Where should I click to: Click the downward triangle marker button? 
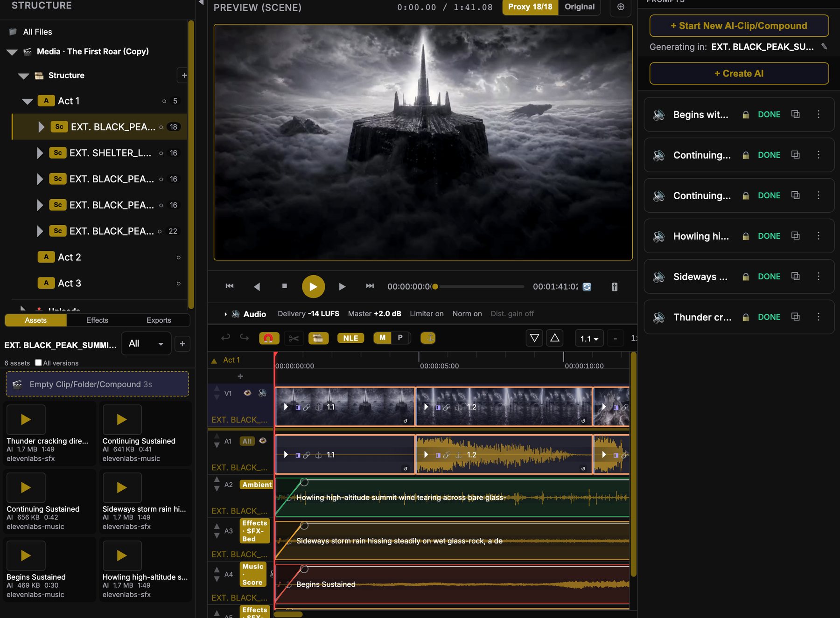click(x=534, y=338)
